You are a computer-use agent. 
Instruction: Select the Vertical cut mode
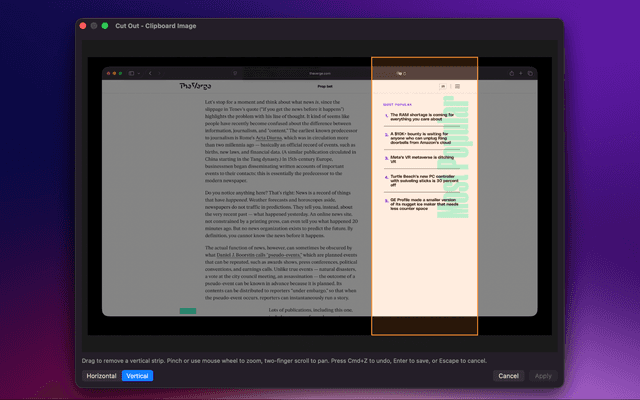136,376
